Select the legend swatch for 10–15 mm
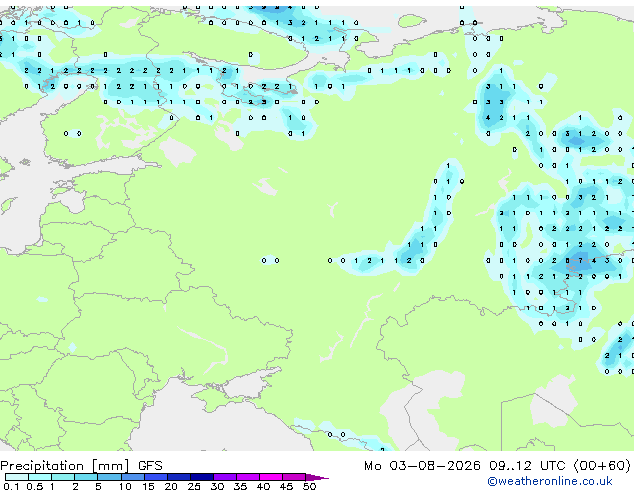Screen dimensions: 634x490 point(132,477)
